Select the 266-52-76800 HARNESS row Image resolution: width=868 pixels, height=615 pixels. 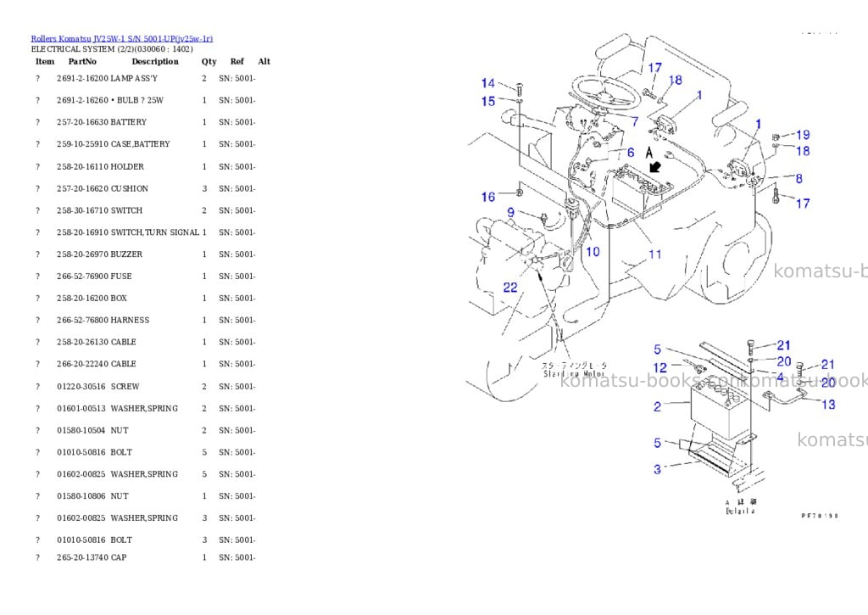point(145,321)
